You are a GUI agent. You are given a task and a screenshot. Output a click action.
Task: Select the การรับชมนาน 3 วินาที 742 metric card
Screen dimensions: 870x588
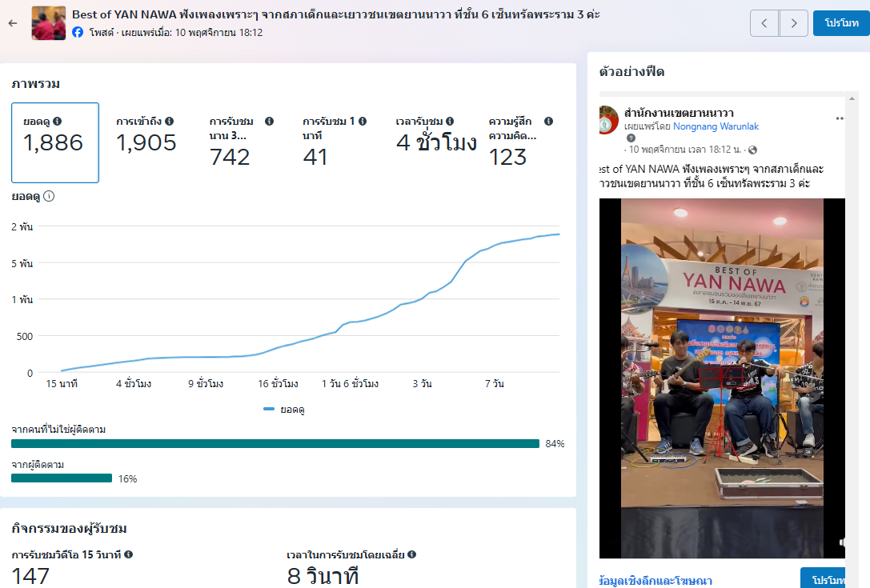coord(242,142)
